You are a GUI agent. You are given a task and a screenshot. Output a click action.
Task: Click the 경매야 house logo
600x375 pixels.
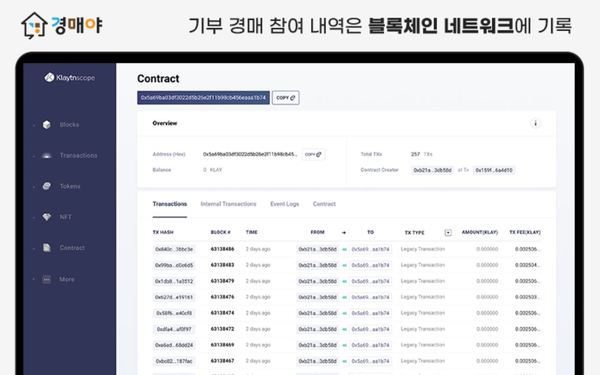(x=34, y=26)
